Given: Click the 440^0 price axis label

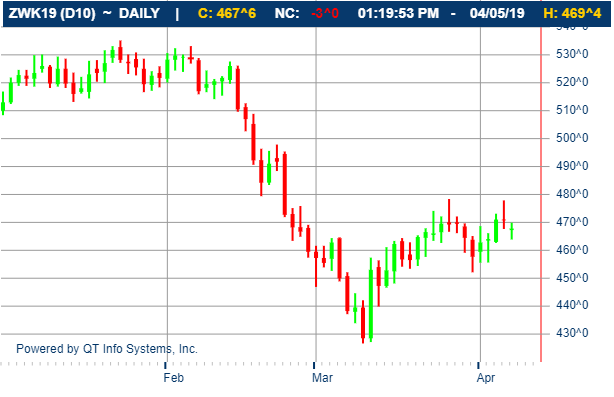Looking at the screenshot, I should point(572,305).
